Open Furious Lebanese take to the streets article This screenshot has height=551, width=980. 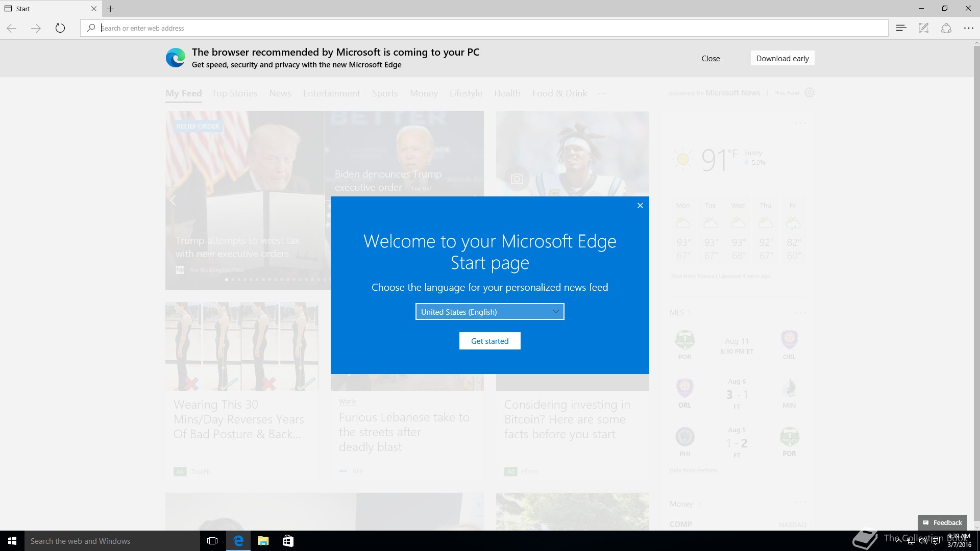point(404,432)
